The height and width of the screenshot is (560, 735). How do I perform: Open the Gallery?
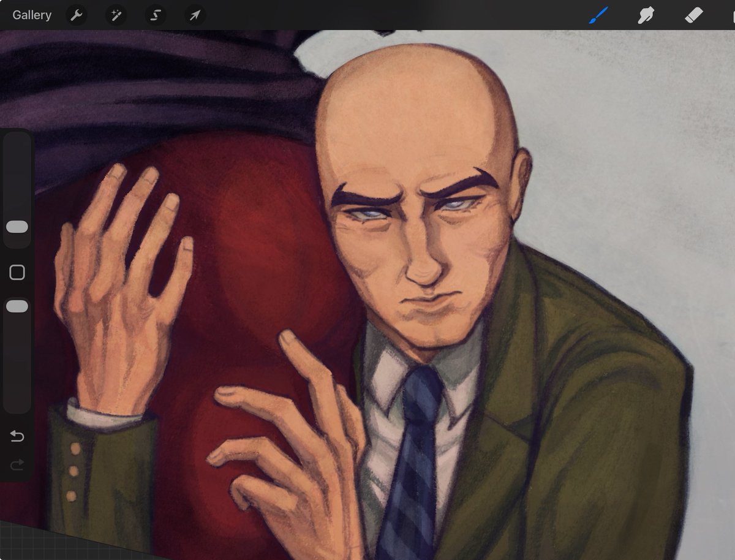click(32, 15)
